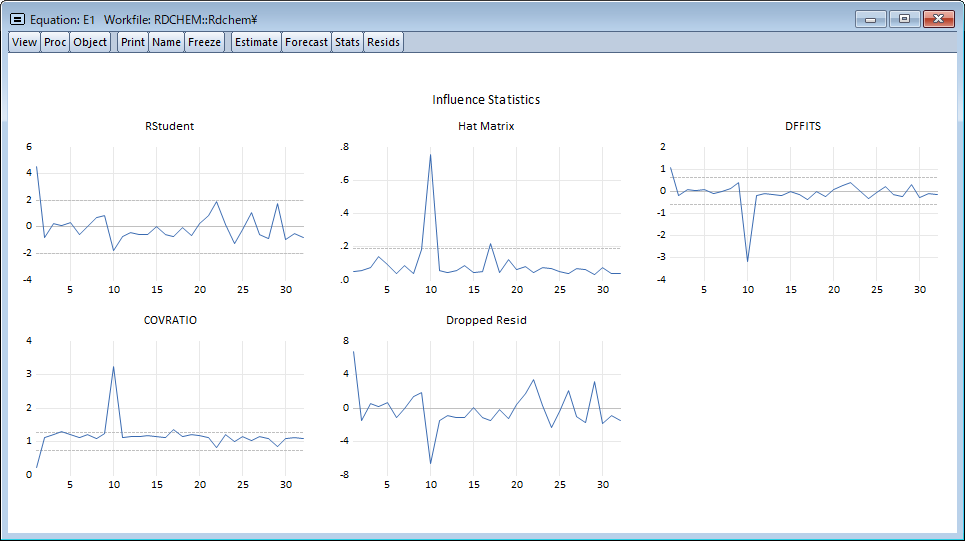Image resolution: width=965 pixels, height=541 pixels.
Task: Click the Resids button
Action: [x=383, y=42]
